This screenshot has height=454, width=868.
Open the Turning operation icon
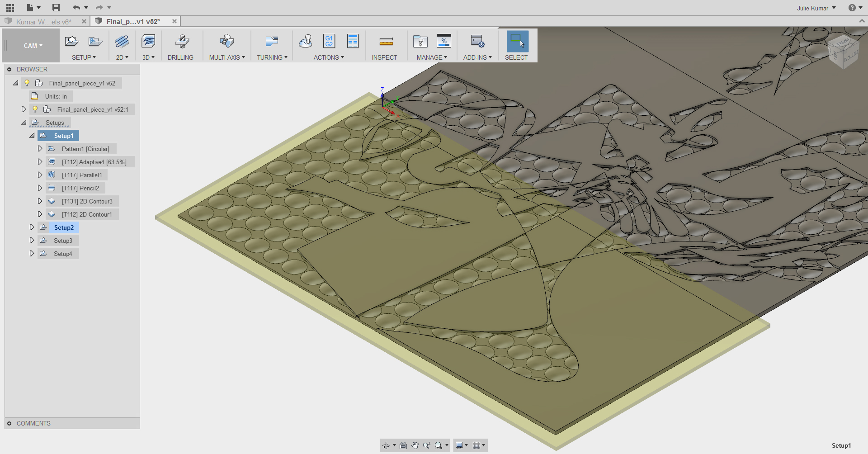[x=272, y=42]
